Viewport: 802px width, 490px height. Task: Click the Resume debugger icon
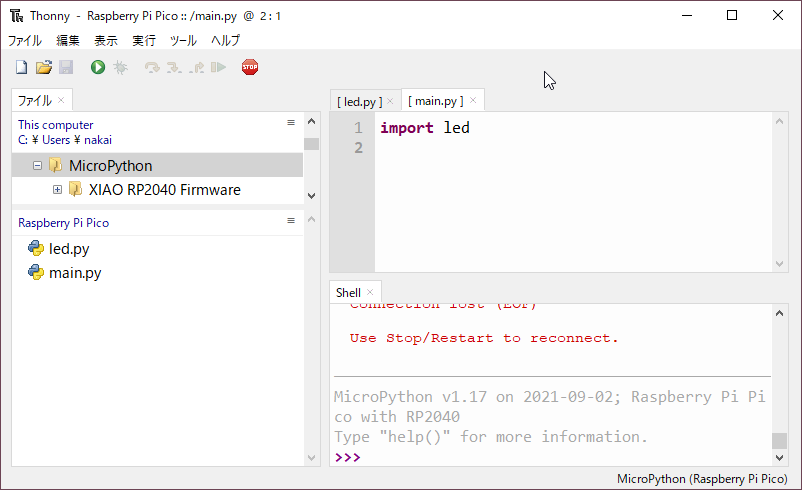pyautogui.click(x=218, y=67)
